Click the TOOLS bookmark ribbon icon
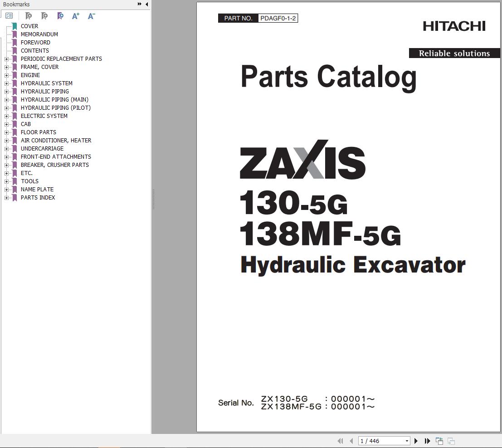This screenshot has width=502, height=448. 15,181
